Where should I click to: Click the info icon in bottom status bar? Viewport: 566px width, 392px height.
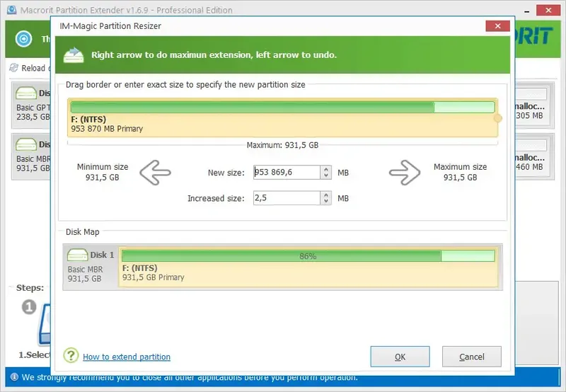pyautogui.click(x=14, y=377)
